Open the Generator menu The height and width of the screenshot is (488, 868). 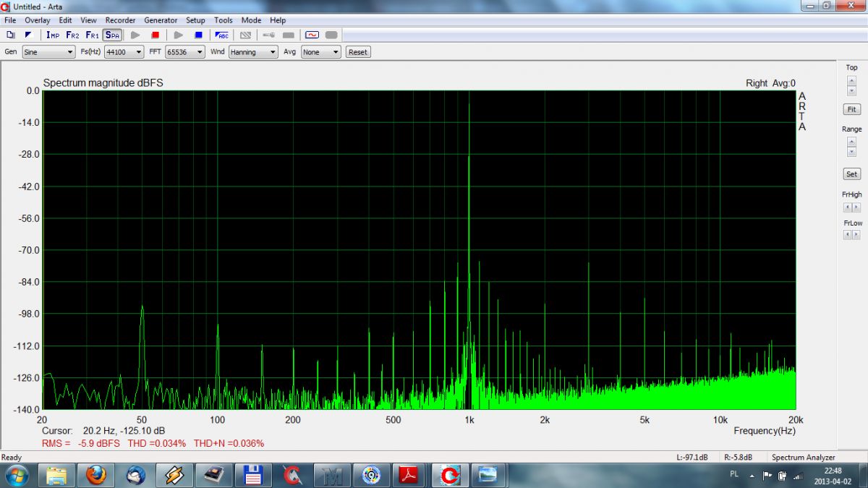(161, 20)
